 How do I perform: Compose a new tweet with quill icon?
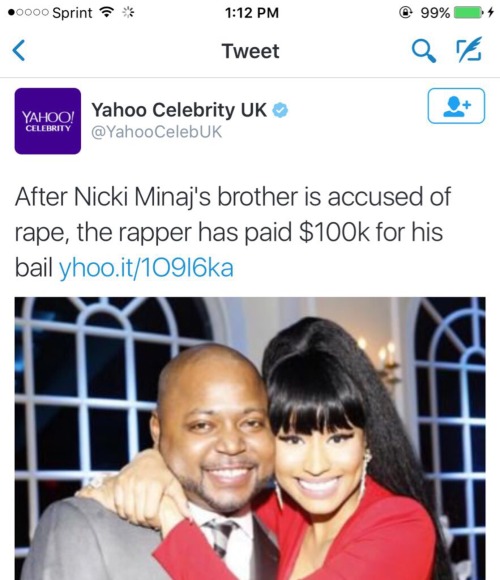pyautogui.click(x=469, y=49)
